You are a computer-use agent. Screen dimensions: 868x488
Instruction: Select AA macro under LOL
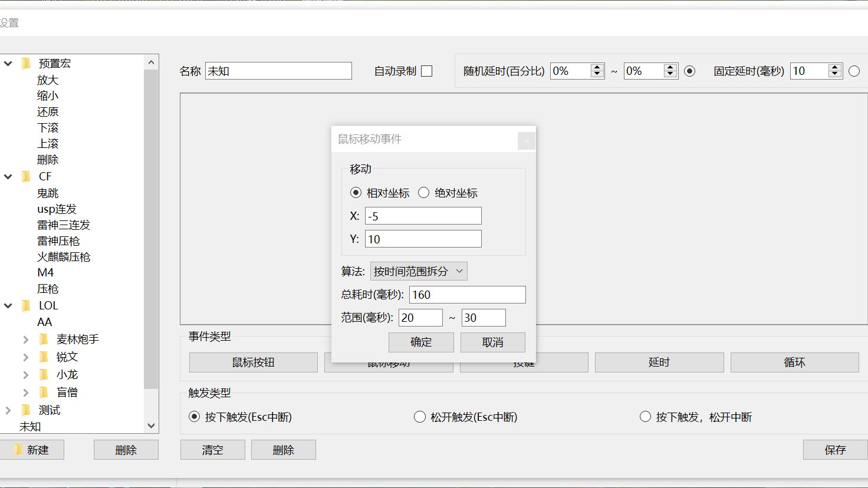tap(44, 322)
